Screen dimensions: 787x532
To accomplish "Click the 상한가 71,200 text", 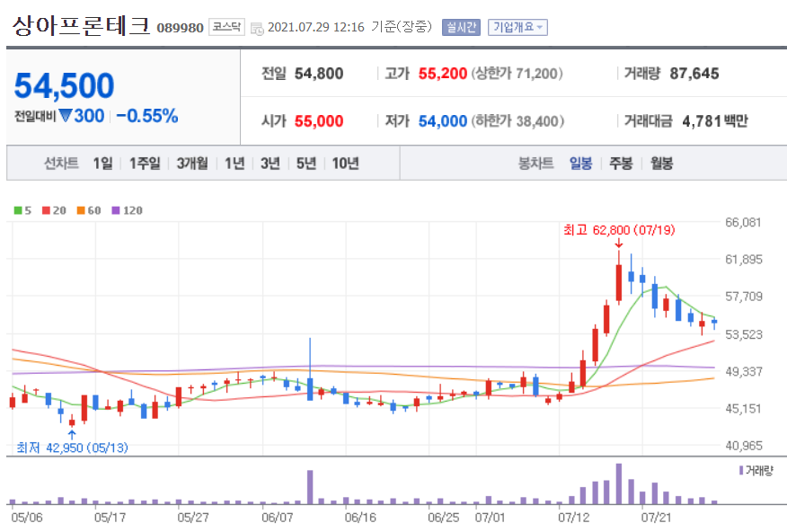I will pos(517,74).
